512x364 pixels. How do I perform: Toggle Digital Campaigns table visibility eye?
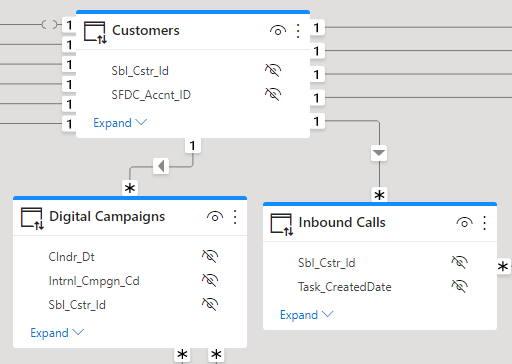[215, 217]
